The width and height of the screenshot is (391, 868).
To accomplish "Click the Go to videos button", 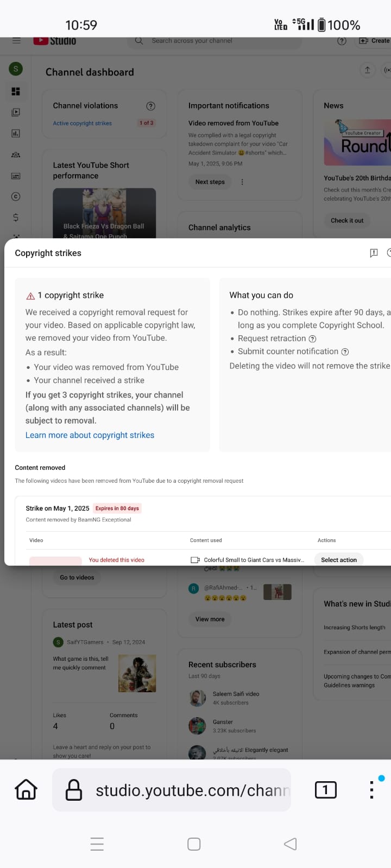I will 77,578.
